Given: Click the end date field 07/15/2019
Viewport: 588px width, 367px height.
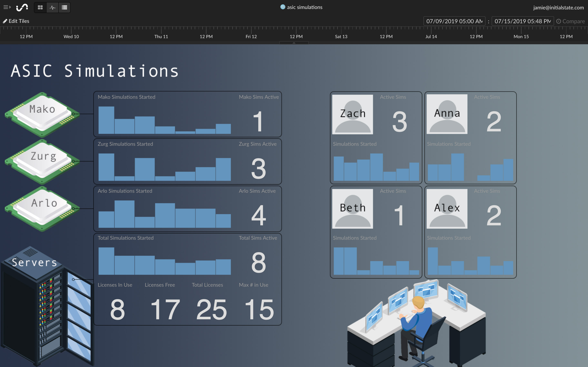Looking at the screenshot, I should [522, 21].
